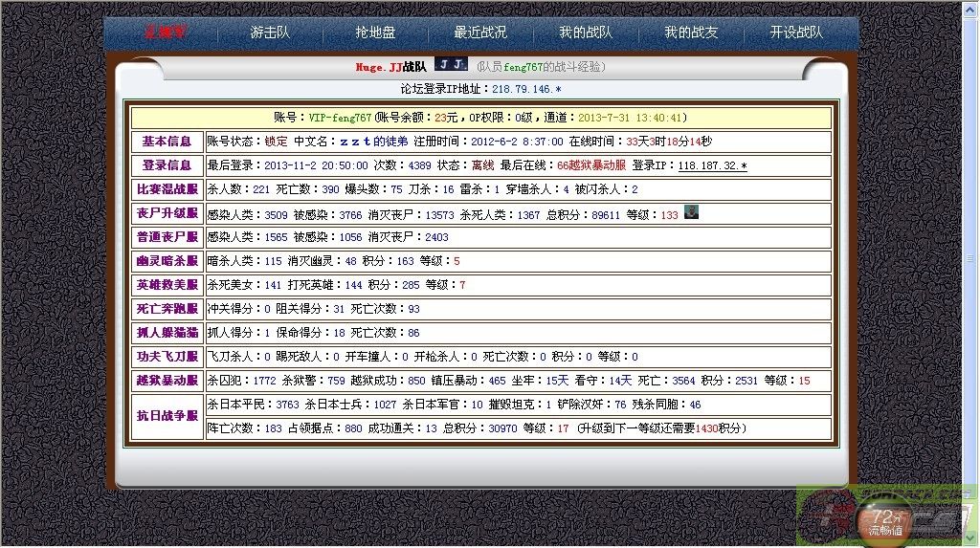Open the 开设战队 tab
980x548 pixels.
[796, 33]
